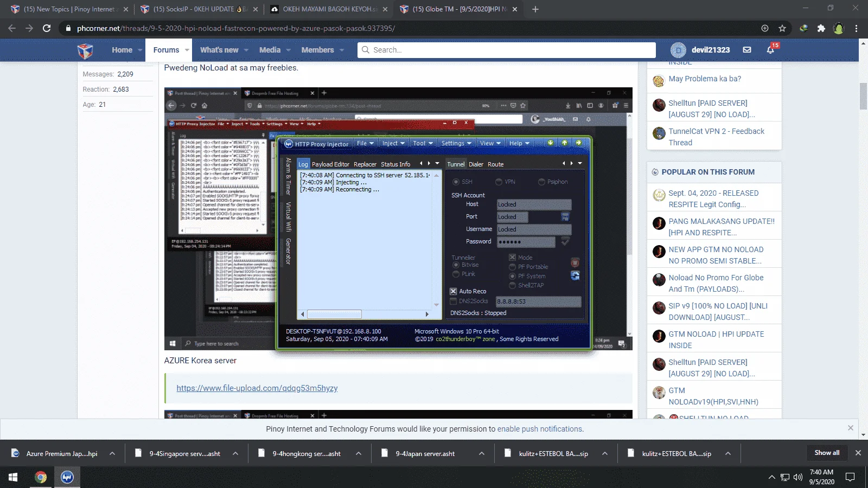Open Windows action center notifications icon
Viewport: 868px width, 488px height.
point(850,477)
